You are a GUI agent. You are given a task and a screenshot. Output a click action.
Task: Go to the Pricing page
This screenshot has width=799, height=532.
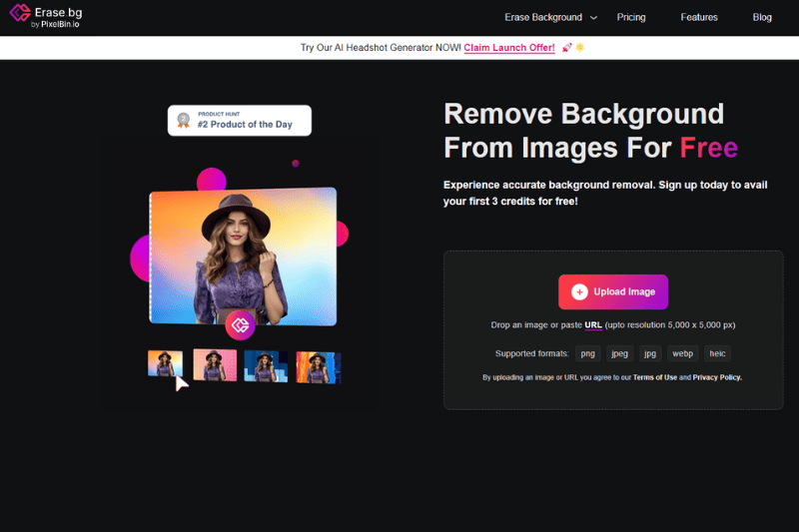click(x=631, y=17)
